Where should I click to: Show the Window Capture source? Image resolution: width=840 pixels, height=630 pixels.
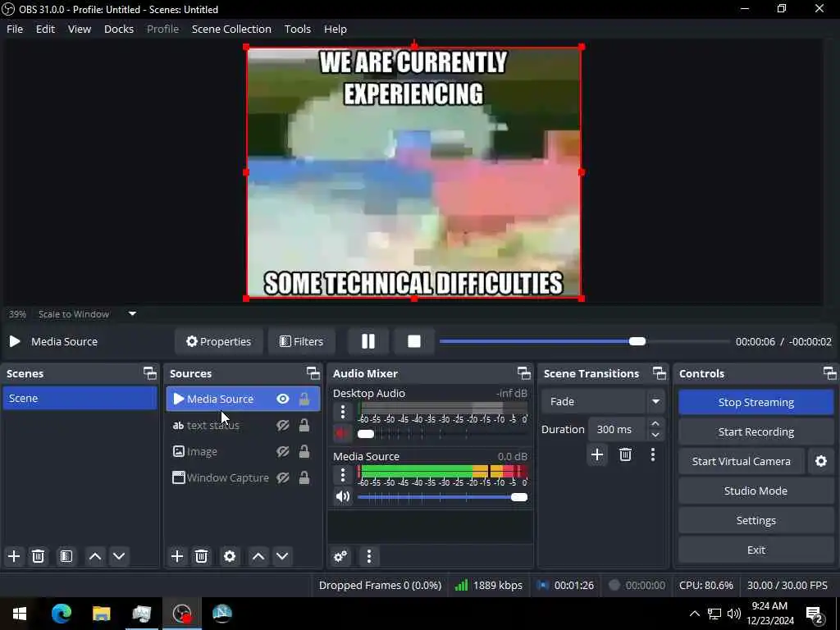(x=283, y=477)
